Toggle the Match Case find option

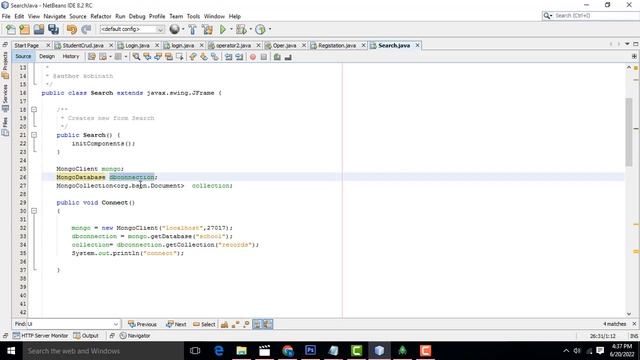(x=224, y=324)
